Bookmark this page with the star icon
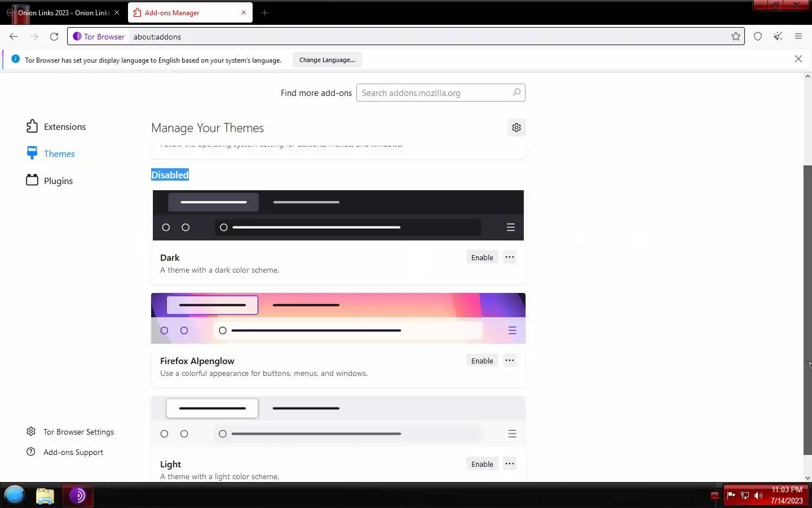The height and width of the screenshot is (508, 812). pyautogui.click(x=736, y=37)
